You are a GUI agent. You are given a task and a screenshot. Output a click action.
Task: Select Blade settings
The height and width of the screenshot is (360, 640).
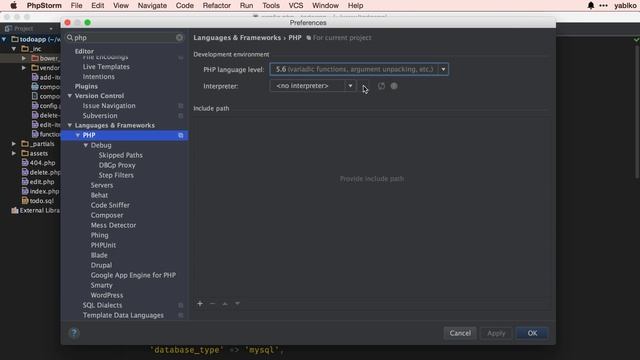point(99,255)
